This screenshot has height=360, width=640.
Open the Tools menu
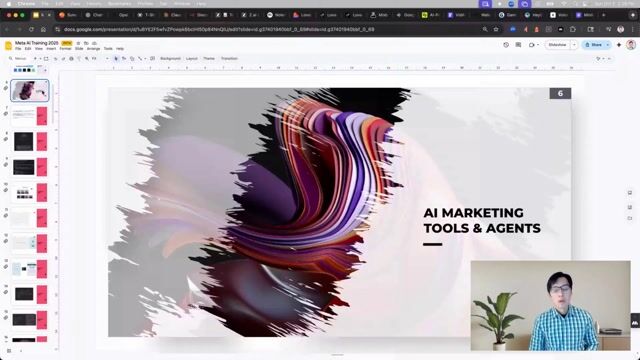click(x=108, y=49)
